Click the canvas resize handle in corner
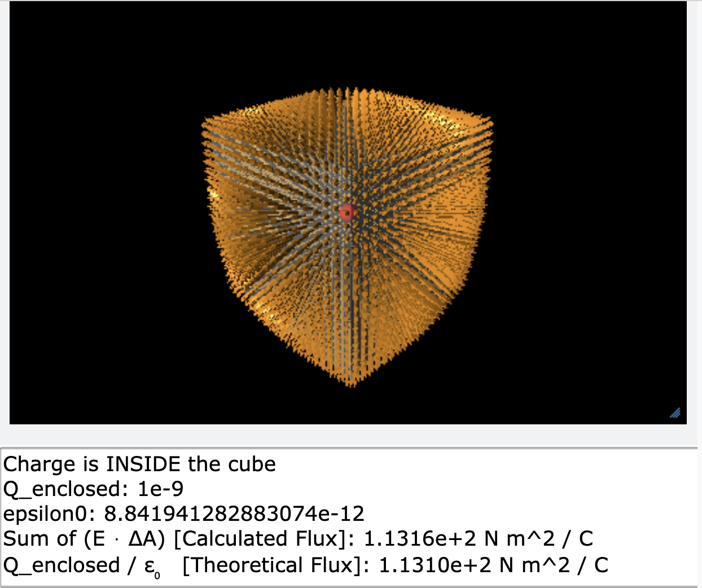This screenshot has width=702, height=588. (675, 413)
